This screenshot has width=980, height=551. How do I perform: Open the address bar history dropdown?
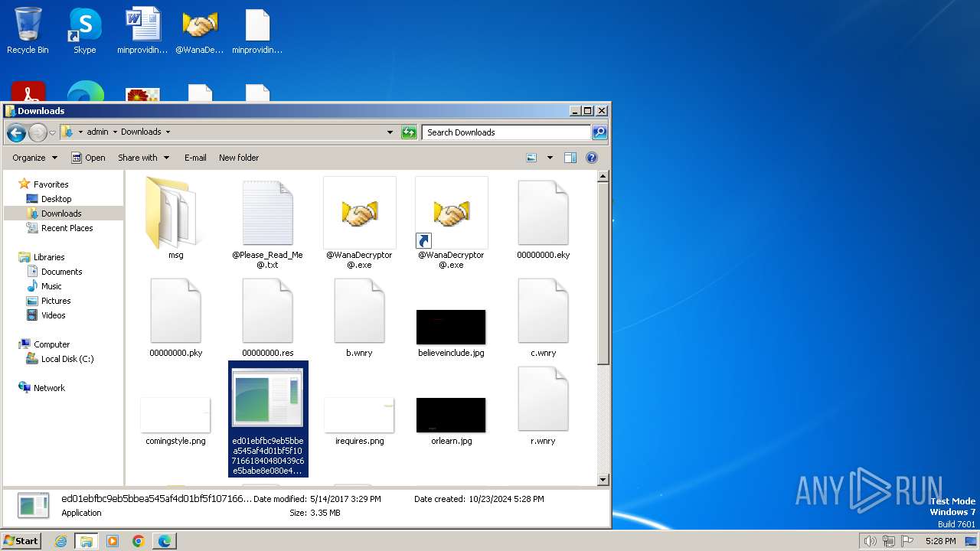[x=390, y=132]
